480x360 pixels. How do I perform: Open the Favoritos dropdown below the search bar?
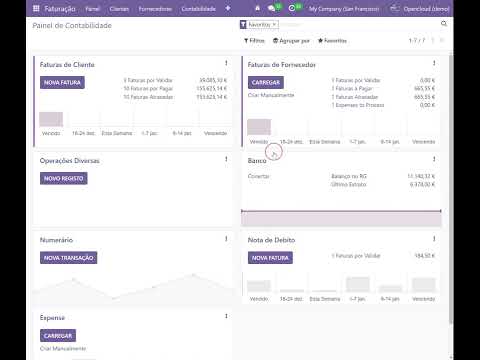332,41
